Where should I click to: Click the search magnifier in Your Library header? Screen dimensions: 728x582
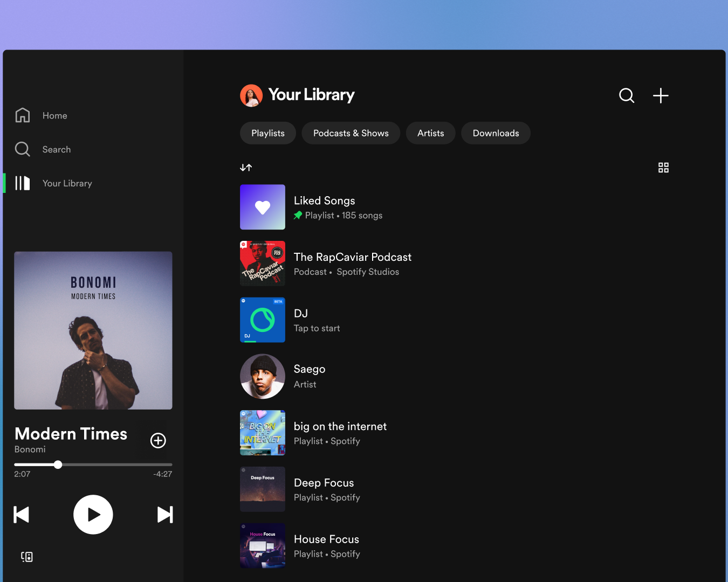point(626,95)
